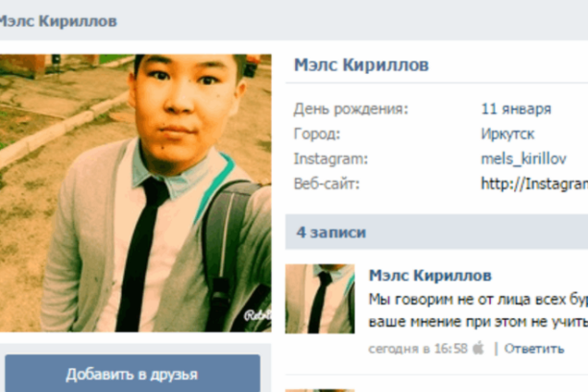The height and width of the screenshot is (392, 588).
Task: Click the 4 записи wall header
Action: coord(331,232)
